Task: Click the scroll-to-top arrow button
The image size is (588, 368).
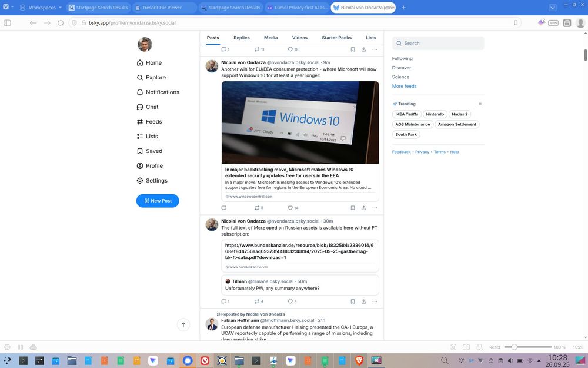Action: (x=183, y=325)
